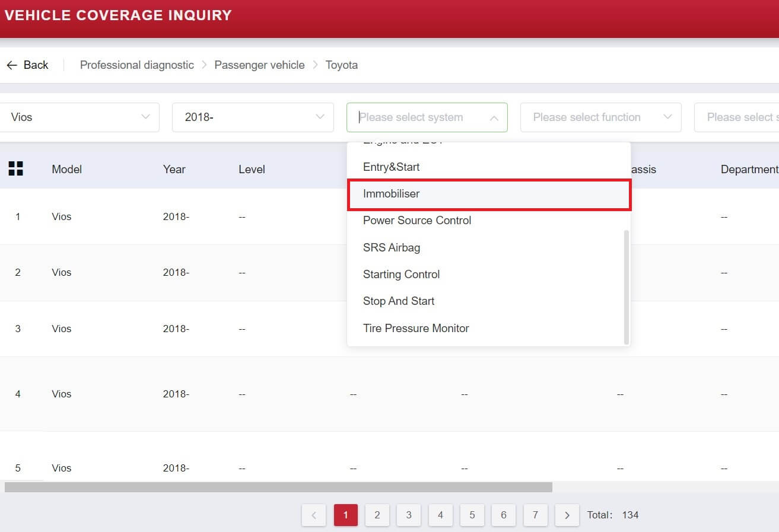This screenshot has height=532, width=779.
Task: Collapse the system dropdown using up chevron
Action: pyautogui.click(x=494, y=117)
